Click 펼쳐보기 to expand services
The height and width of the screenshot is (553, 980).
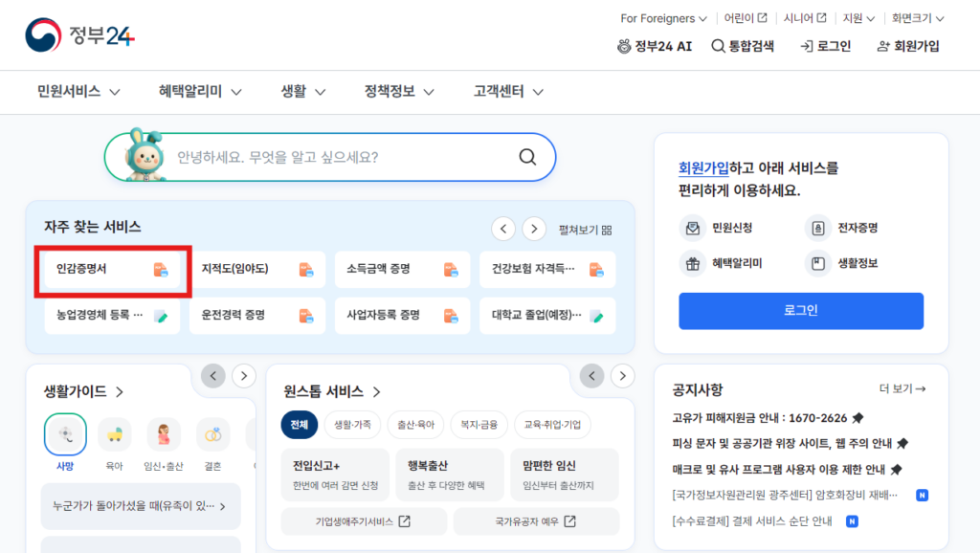click(x=585, y=230)
